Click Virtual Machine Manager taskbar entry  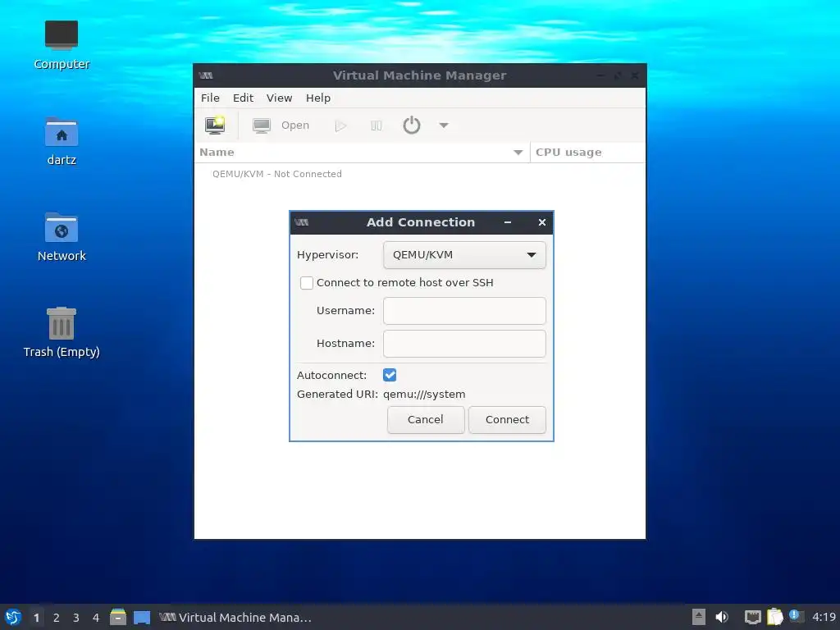(x=235, y=618)
